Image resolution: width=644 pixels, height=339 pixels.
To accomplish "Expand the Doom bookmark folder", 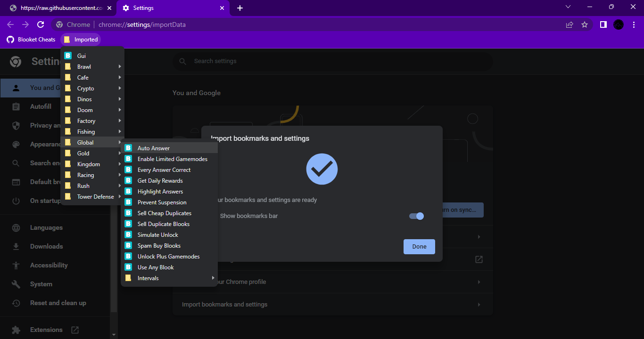I will tap(92, 110).
